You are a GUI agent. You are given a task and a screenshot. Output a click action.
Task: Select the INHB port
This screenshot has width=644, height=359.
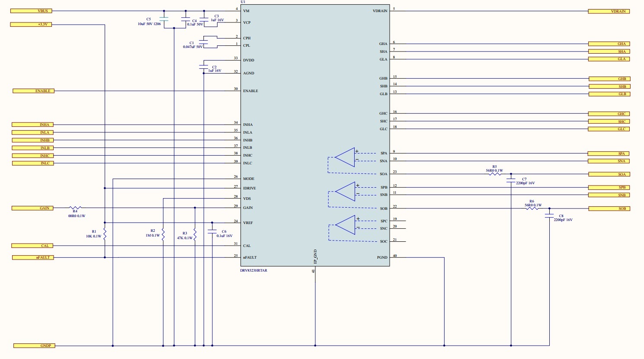(x=33, y=140)
